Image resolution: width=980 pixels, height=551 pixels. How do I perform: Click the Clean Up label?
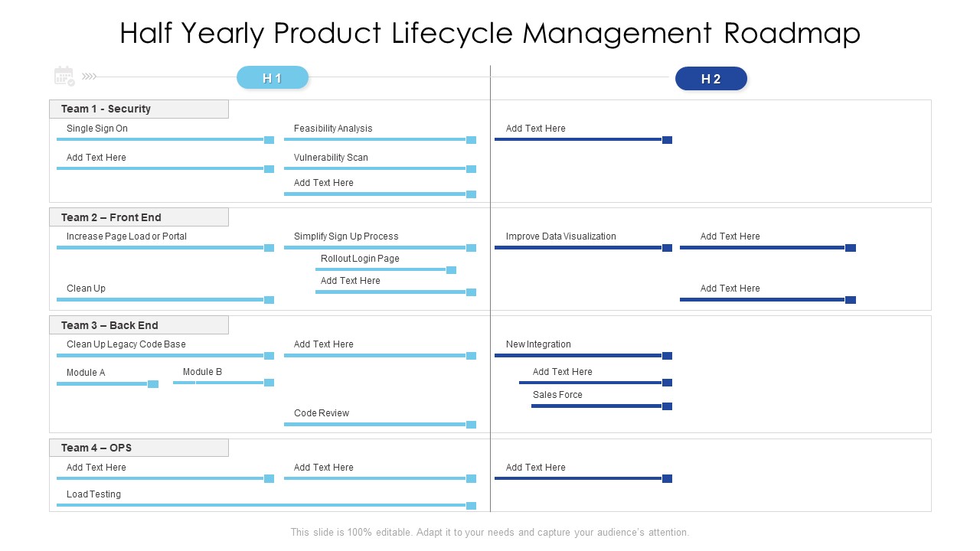pos(86,289)
